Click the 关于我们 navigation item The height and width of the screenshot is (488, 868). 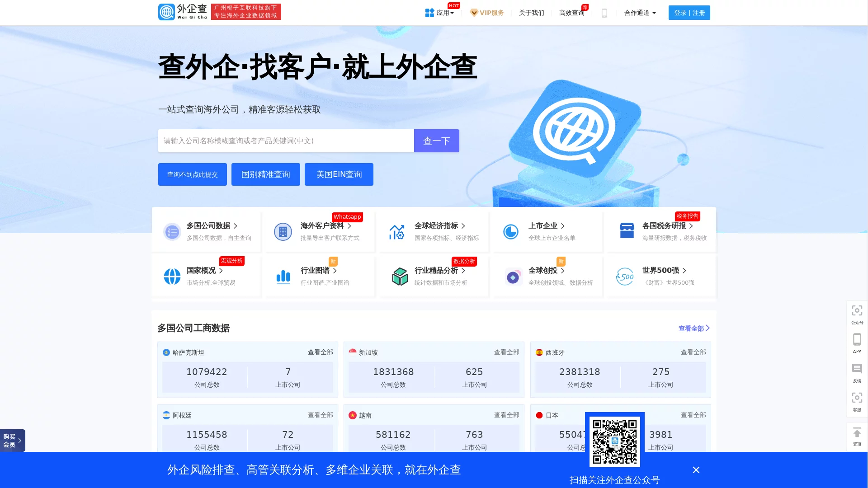[x=531, y=13]
